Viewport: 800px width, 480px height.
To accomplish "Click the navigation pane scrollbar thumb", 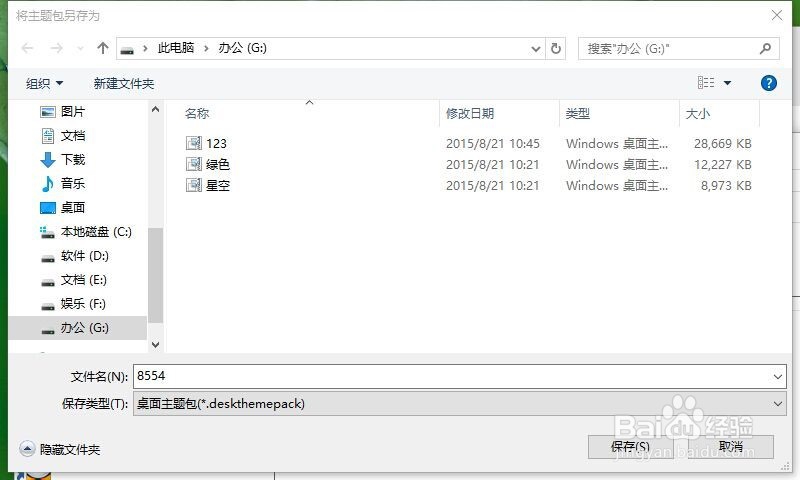I will [x=155, y=275].
